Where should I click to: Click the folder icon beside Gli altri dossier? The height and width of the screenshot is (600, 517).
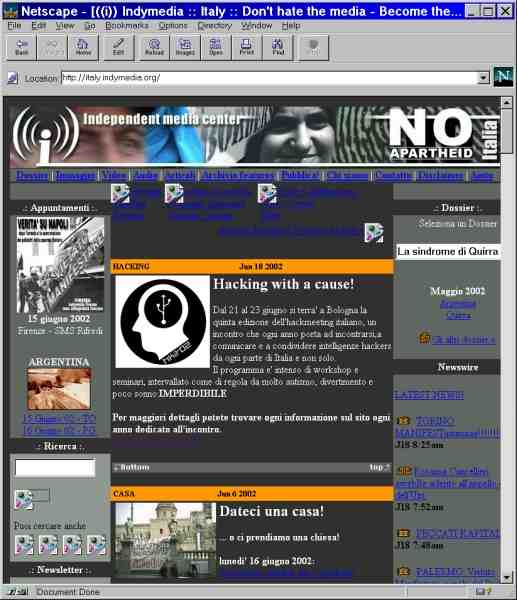point(424,338)
